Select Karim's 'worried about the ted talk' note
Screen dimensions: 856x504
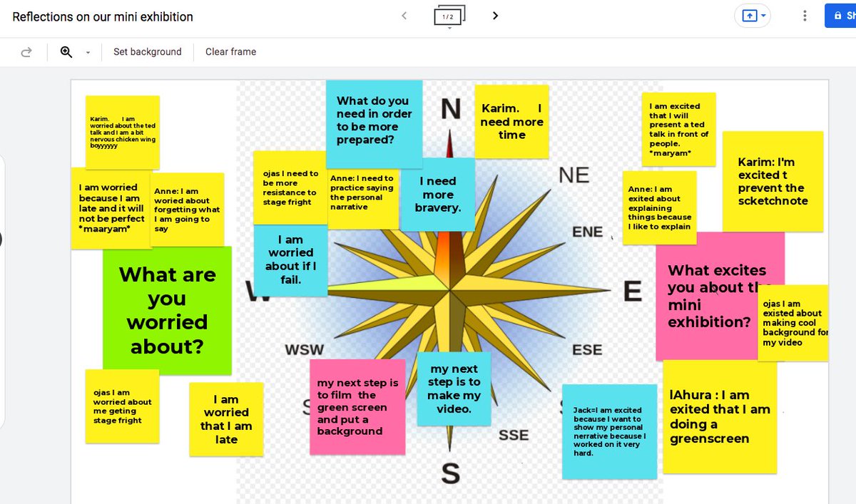[123, 132]
